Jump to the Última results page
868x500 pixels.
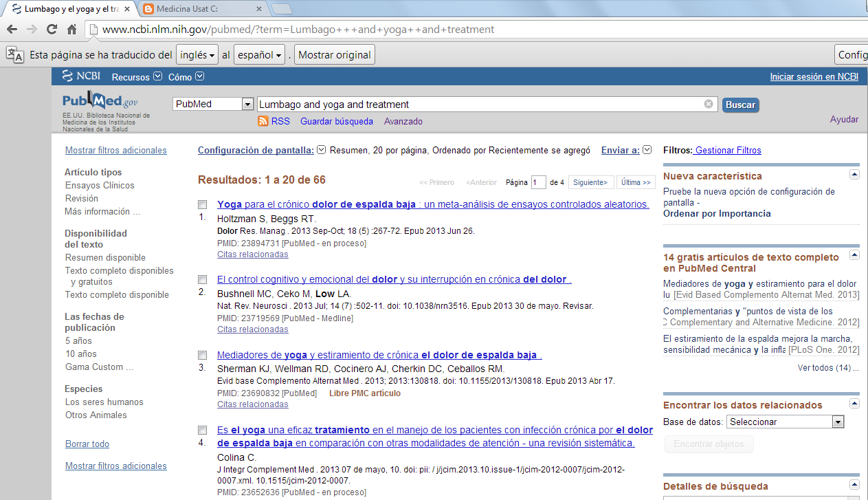click(x=636, y=182)
